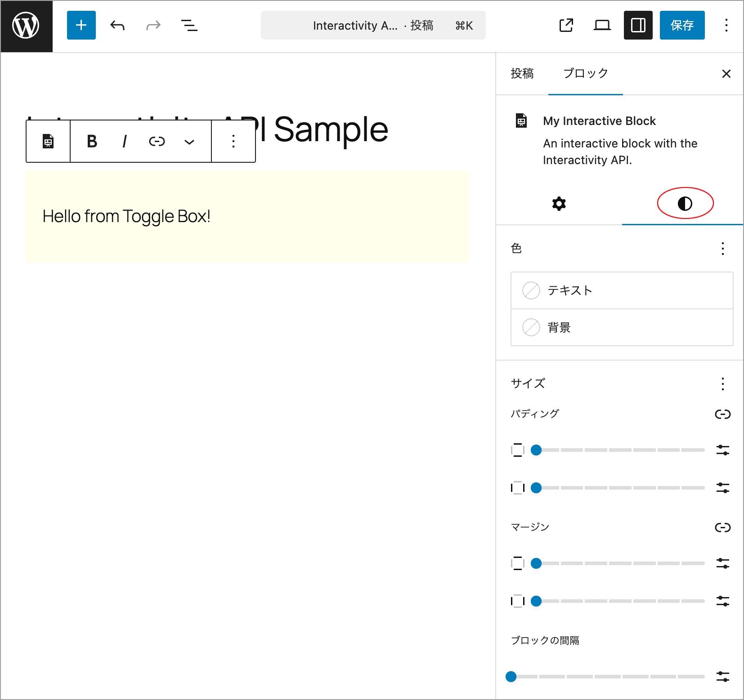The width and height of the screenshot is (744, 700).
Task: Open the document overview list view
Action: [189, 25]
